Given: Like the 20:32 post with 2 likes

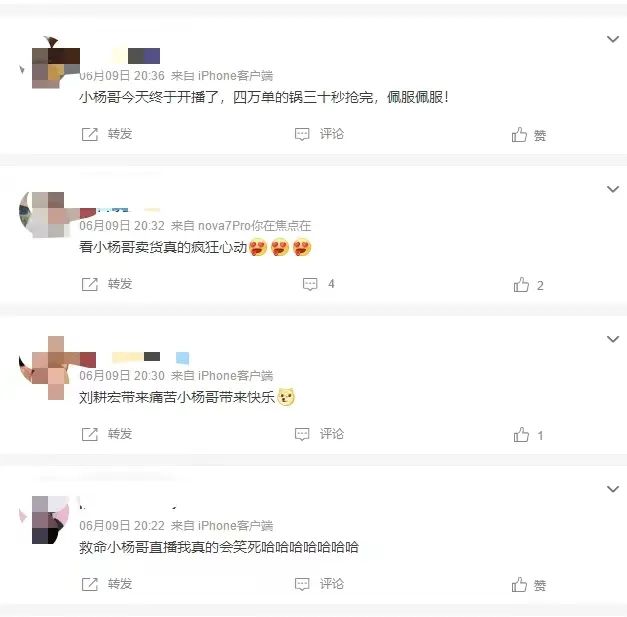Looking at the screenshot, I should (521, 285).
